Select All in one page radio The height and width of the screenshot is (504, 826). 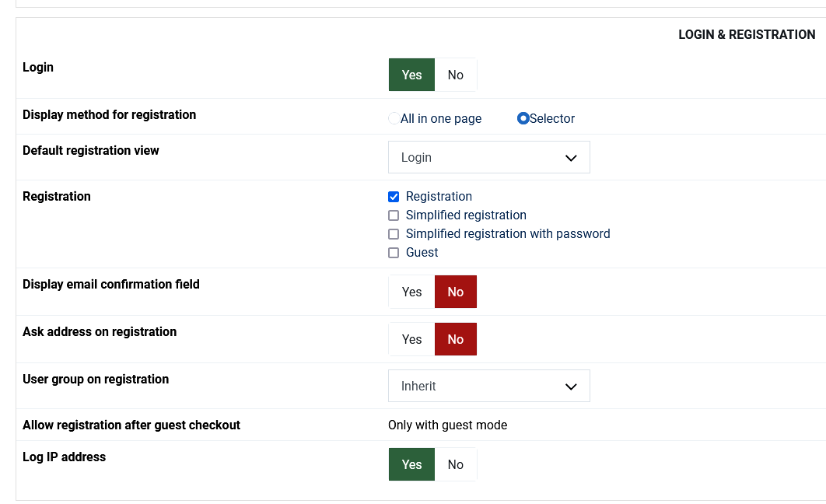click(394, 118)
